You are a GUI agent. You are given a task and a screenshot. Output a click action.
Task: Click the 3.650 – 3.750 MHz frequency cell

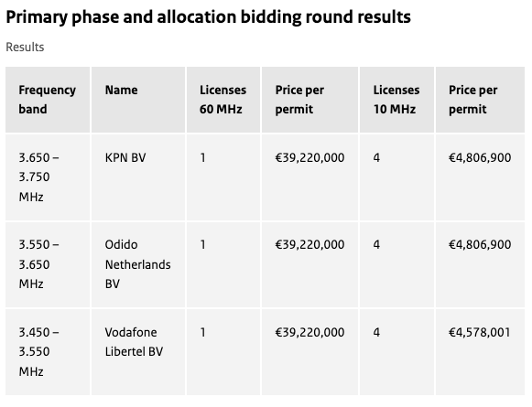point(48,177)
